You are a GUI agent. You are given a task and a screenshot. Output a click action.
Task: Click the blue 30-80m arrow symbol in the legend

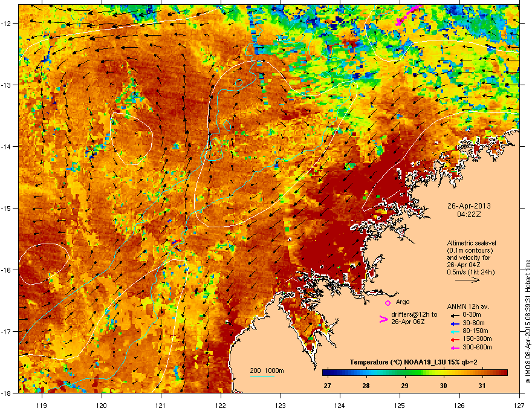click(455, 323)
